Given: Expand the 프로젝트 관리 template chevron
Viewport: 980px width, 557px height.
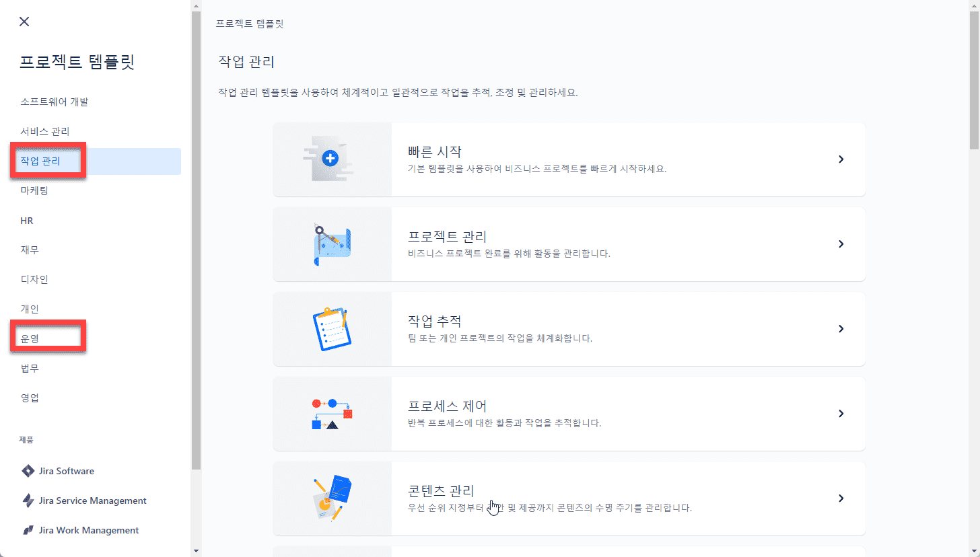Looking at the screenshot, I should click(841, 244).
